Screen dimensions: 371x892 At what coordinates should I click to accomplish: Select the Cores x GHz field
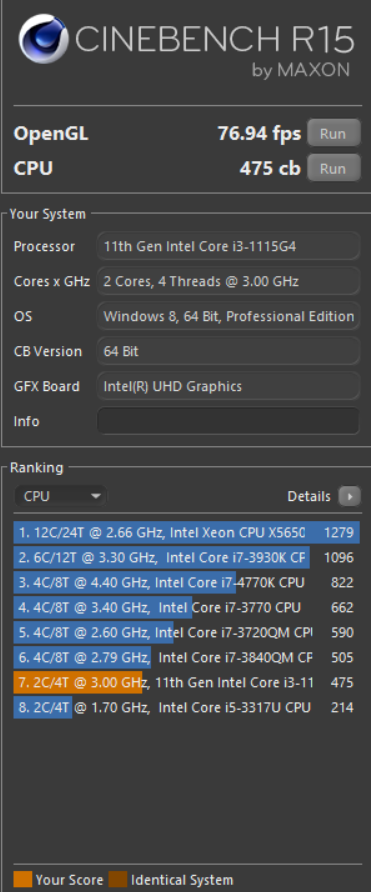click(x=228, y=281)
